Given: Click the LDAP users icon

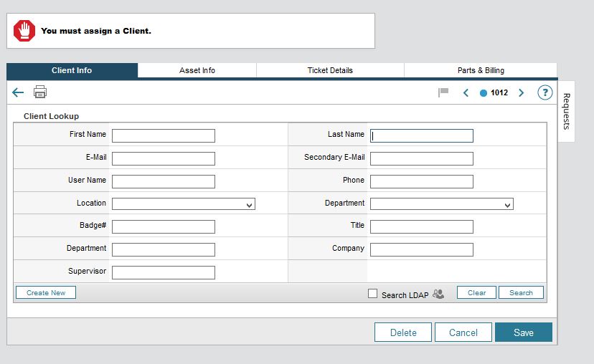Looking at the screenshot, I should tap(438, 294).
